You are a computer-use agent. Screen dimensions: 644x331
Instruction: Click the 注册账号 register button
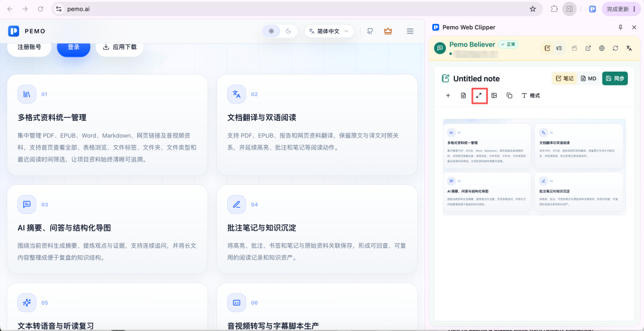[x=29, y=47]
